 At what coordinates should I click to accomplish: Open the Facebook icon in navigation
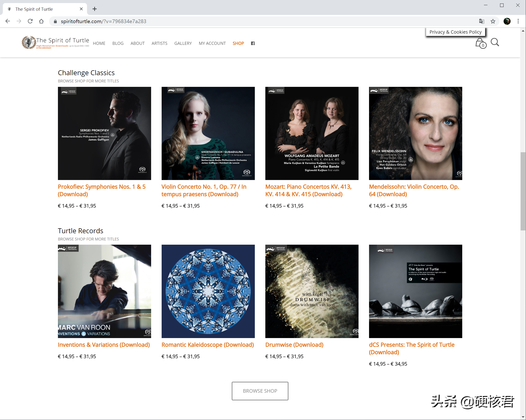coord(253,43)
